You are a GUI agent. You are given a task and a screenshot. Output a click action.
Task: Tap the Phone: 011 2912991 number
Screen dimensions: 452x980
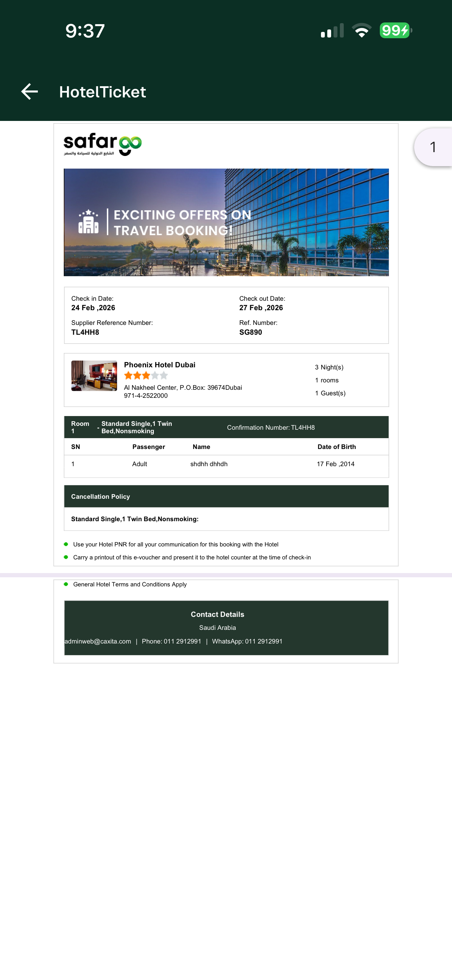[x=171, y=641]
